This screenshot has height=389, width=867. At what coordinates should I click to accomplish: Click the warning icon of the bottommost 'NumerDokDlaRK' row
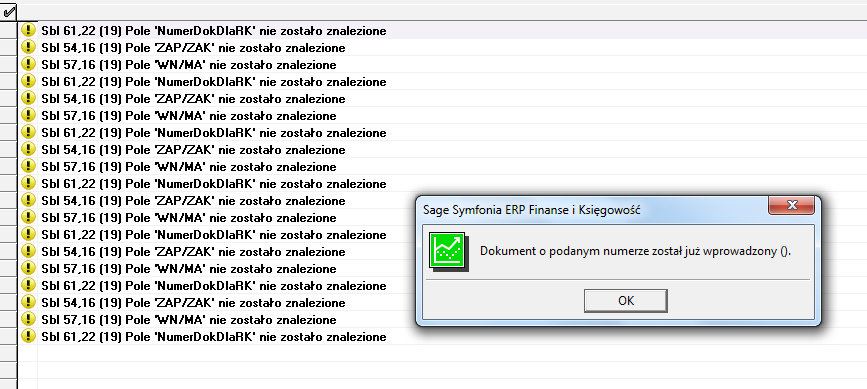(x=28, y=336)
